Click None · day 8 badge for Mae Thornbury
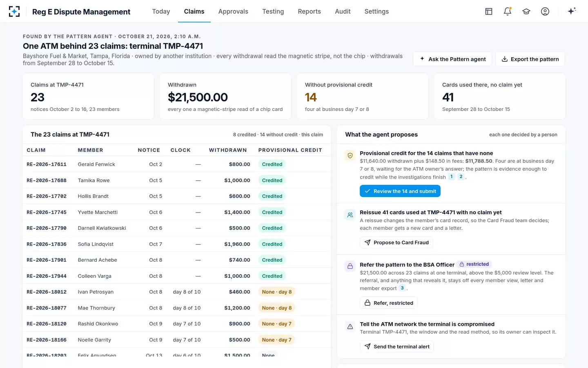This screenshot has width=588, height=368. click(277, 308)
